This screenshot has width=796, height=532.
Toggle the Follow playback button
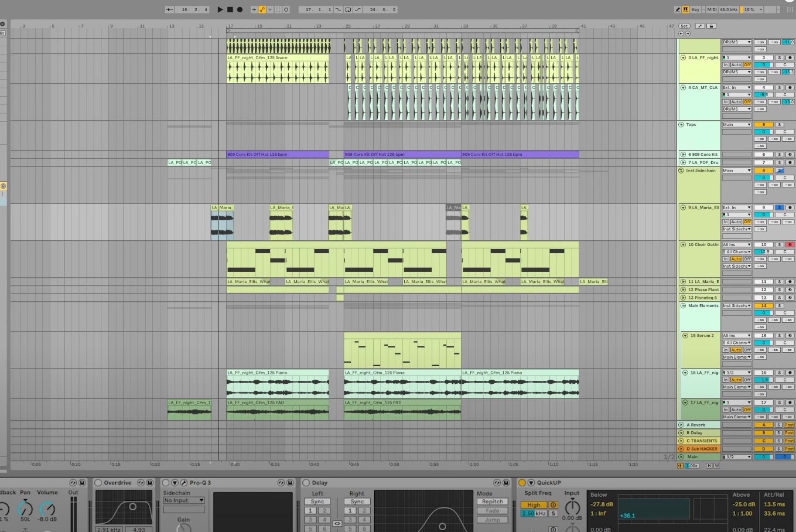[169, 9]
